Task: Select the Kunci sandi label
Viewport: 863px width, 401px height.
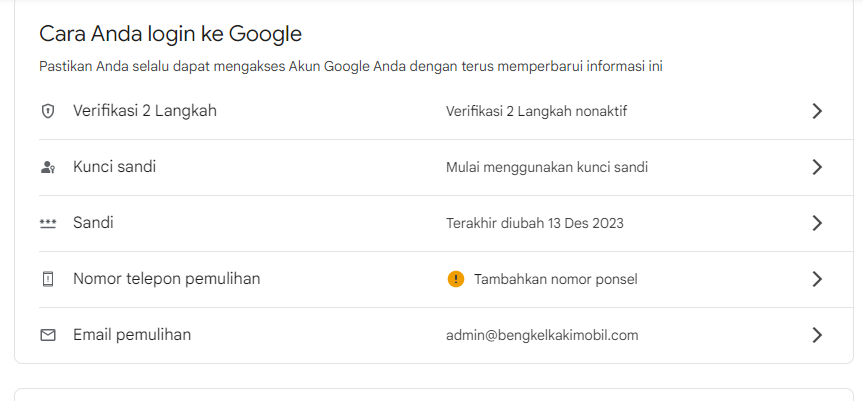Action: 114,167
